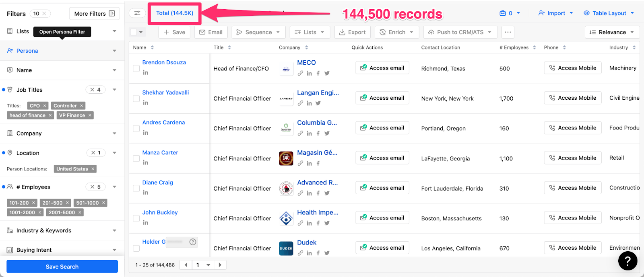Select Helder G's row checkbox
644x277 pixels.
[136, 248]
